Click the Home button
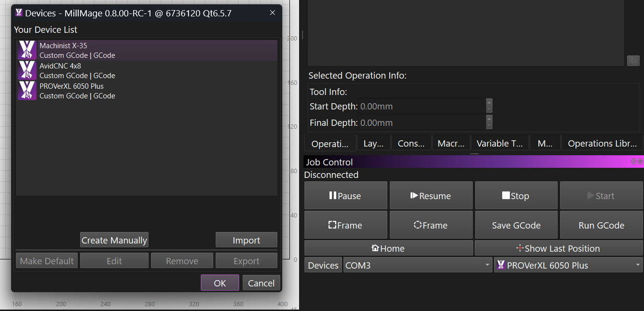 (388, 248)
